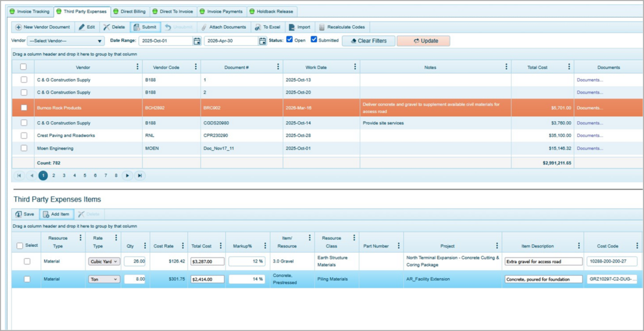The width and height of the screenshot is (644, 331).
Task: Open Documents link for Crest Paving row
Action: (x=589, y=135)
